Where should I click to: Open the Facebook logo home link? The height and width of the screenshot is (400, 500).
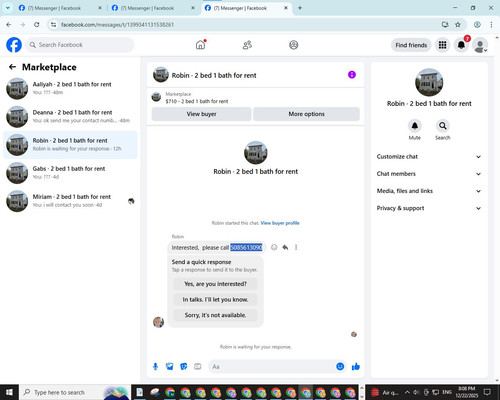tap(14, 45)
